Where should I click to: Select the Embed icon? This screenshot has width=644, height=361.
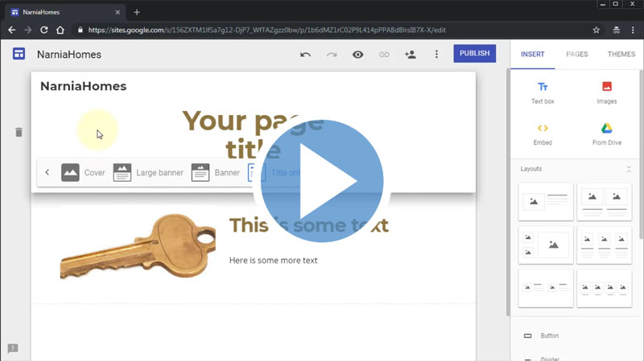coord(543,133)
